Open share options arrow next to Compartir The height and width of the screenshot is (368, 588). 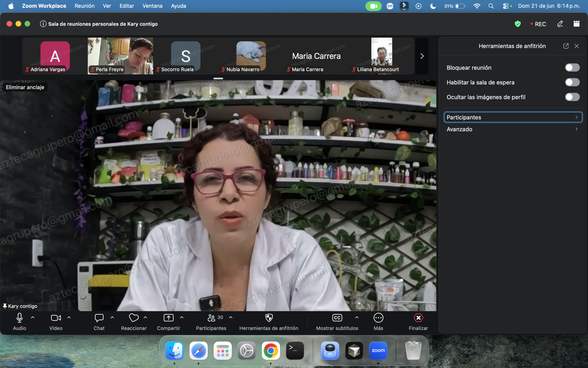tap(182, 317)
